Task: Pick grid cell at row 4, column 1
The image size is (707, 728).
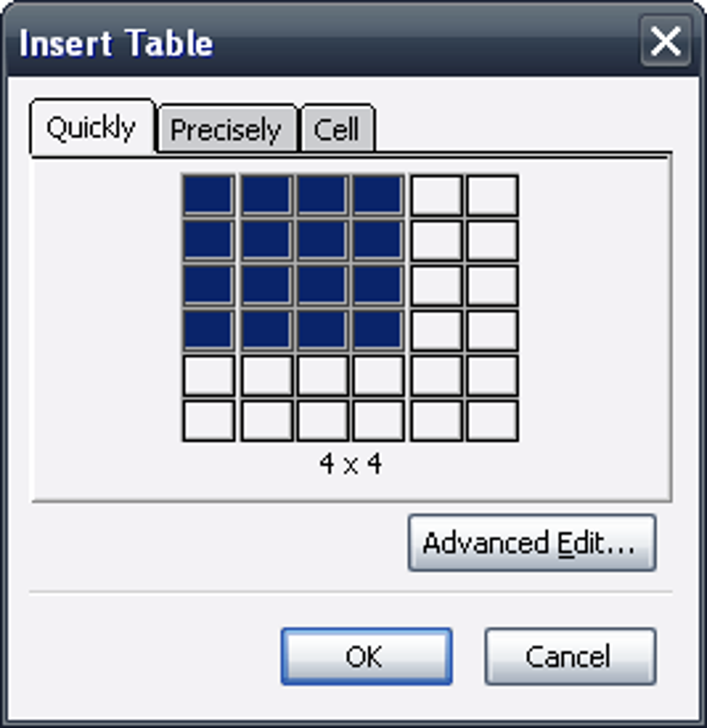Action: (208, 330)
